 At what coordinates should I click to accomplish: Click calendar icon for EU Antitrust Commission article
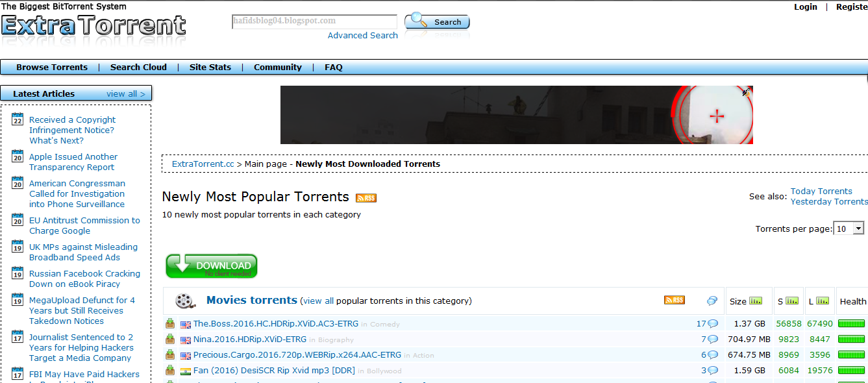[x=18, y=219]
